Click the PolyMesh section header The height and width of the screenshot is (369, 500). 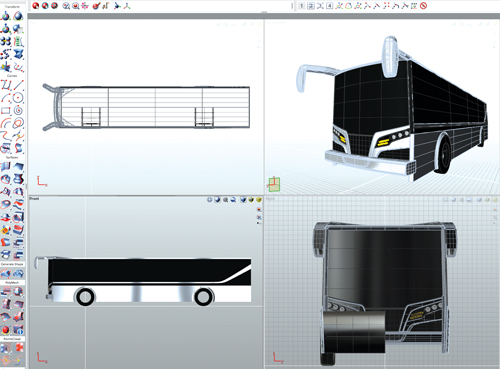[12, 283]
